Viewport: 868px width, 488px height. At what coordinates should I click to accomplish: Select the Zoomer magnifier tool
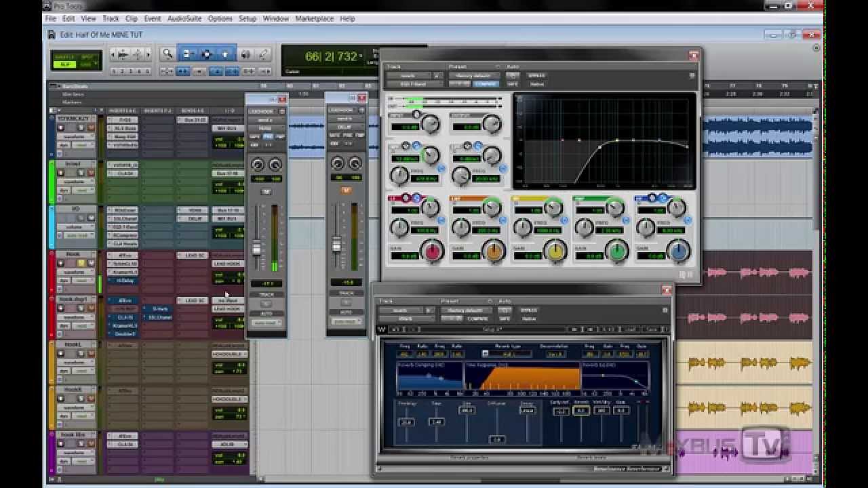click(x=167, y=54)
